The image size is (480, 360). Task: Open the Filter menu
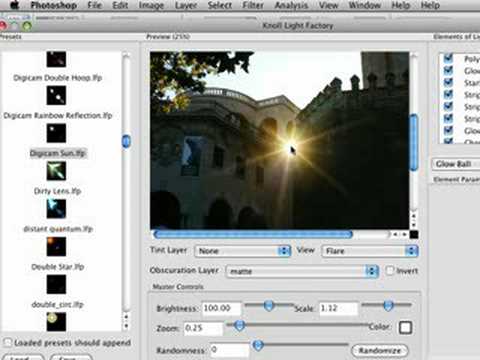253,5
